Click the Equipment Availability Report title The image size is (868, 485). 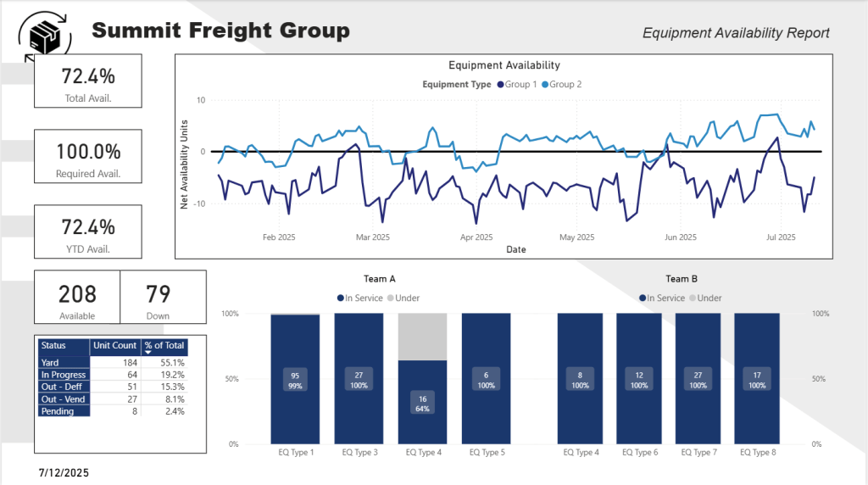coord(736,33)
